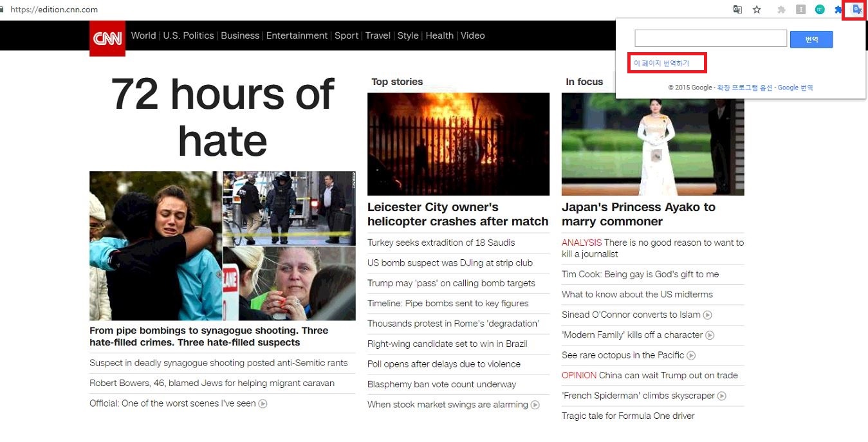Click the gray puzzle-piece extension icon

click(x=782, y=10)
